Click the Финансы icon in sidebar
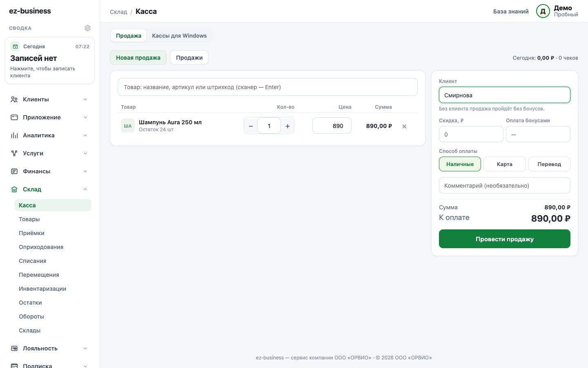The image size is (588, 368). point(14,171)
